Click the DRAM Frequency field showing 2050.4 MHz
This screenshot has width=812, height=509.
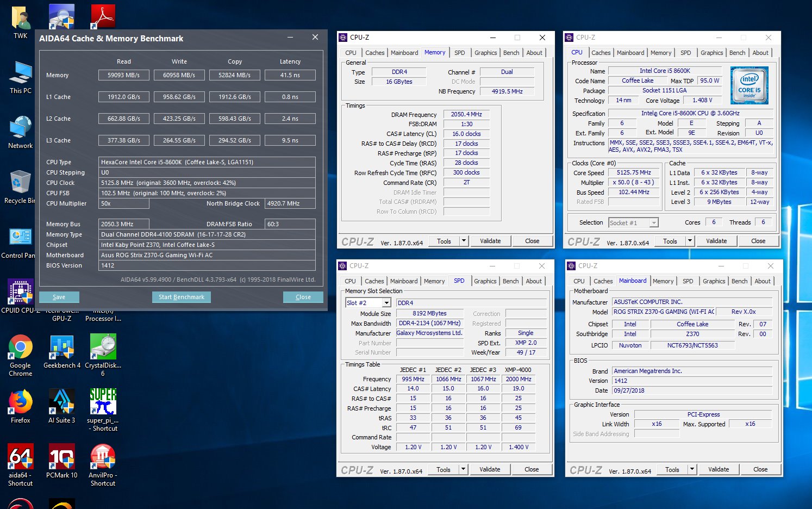(x=466, y=114)
